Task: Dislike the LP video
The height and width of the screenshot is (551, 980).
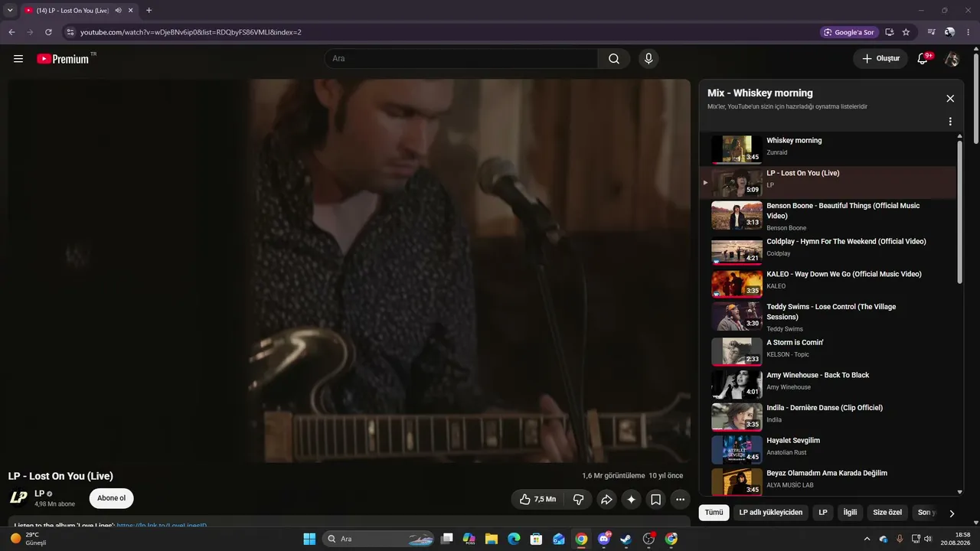Action: point(579,500)
